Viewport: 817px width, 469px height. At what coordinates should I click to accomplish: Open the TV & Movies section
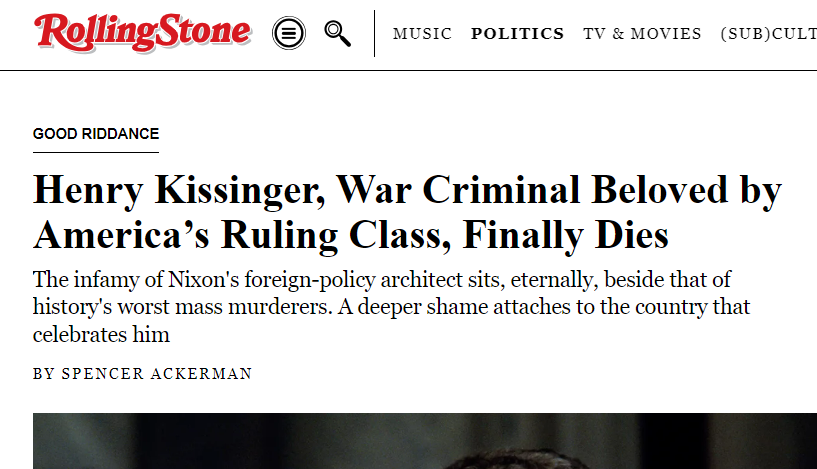[642, 34]
